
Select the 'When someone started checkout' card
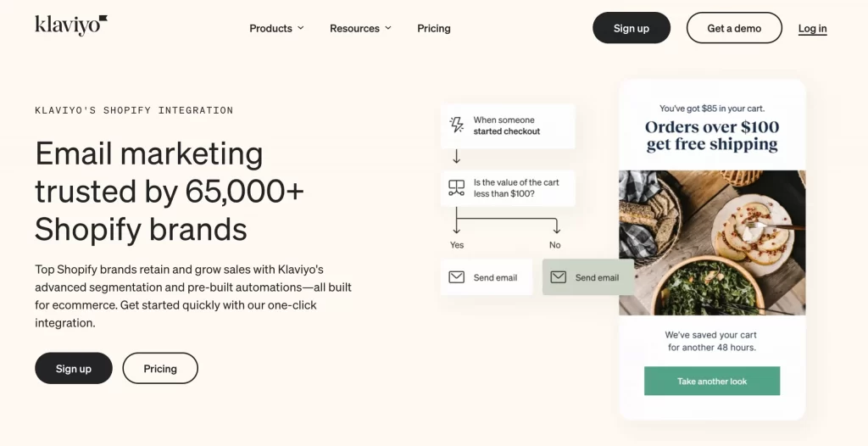(x=508, y=125)
